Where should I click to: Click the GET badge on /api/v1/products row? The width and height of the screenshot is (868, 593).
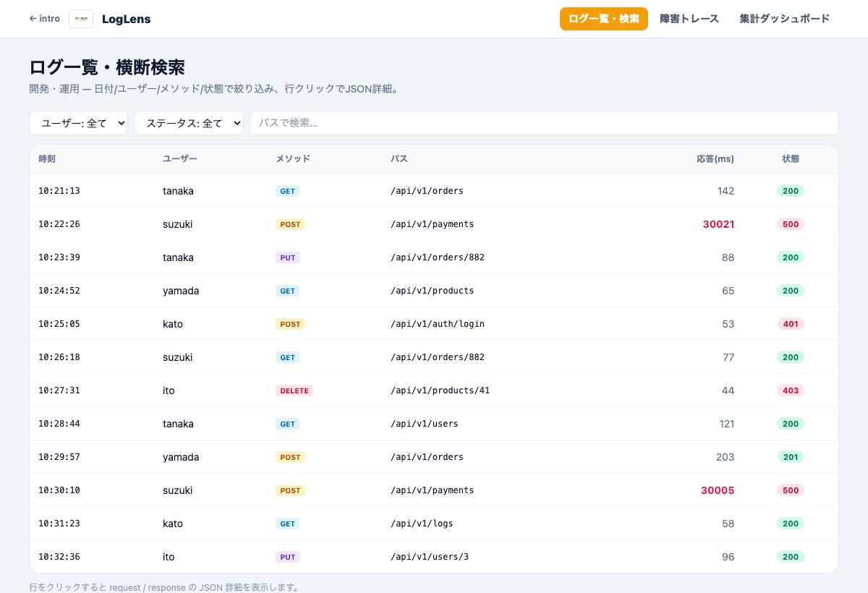(x=288, y=291)
